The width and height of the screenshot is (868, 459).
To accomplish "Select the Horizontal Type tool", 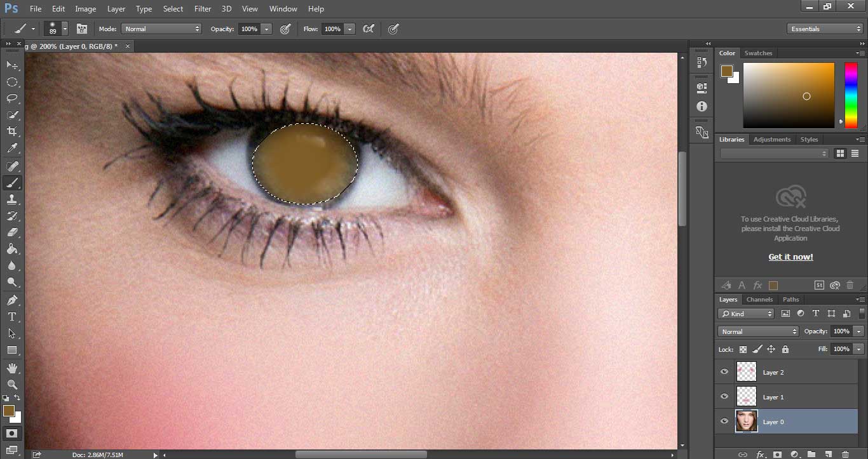I will coord(12,317).
